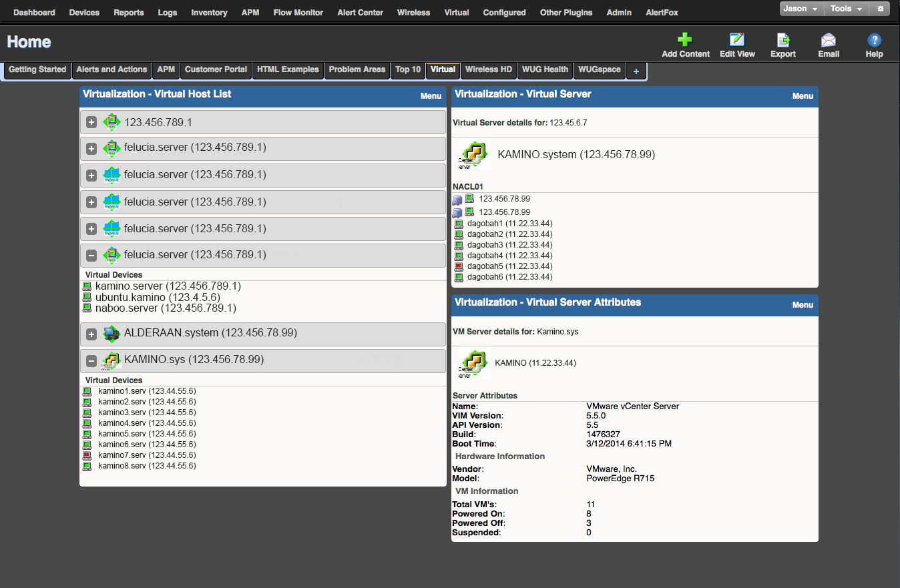Open the Dashboard menu

34,13
